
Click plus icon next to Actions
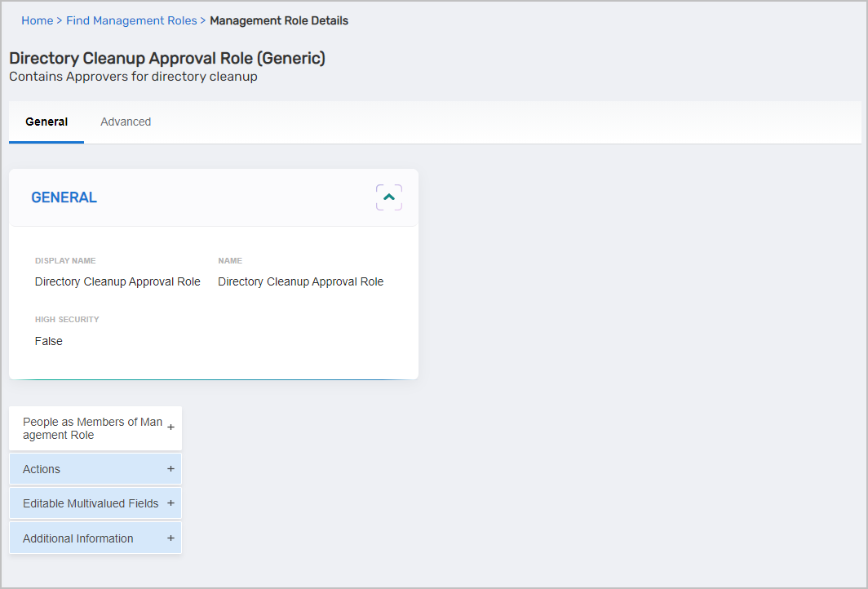(x=170, y=469)
